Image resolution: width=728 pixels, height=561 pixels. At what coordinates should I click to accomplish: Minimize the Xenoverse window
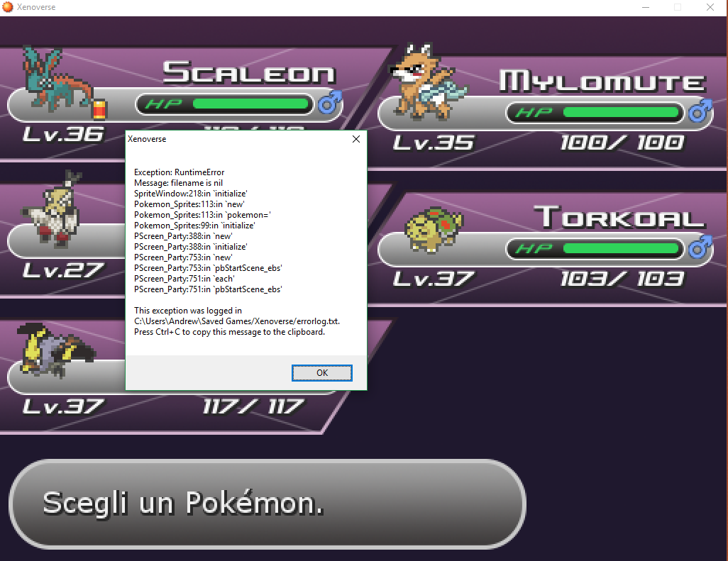coord(645,7)
